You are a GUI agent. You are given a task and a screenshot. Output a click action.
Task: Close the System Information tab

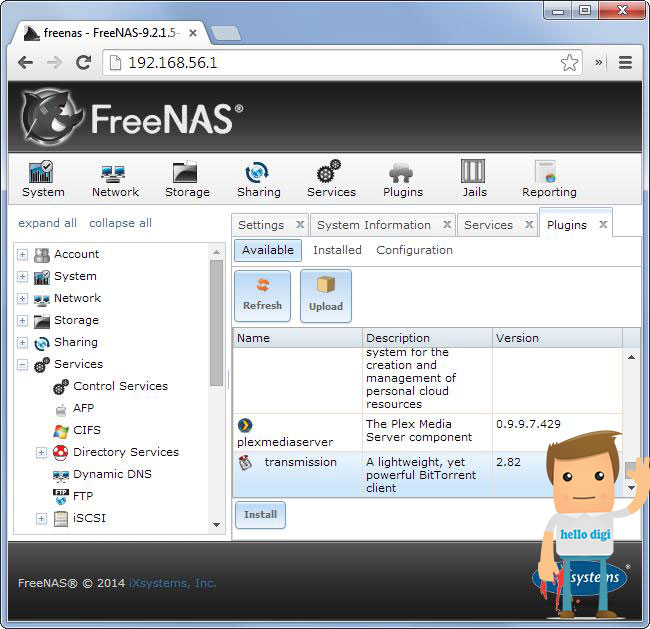447,225
